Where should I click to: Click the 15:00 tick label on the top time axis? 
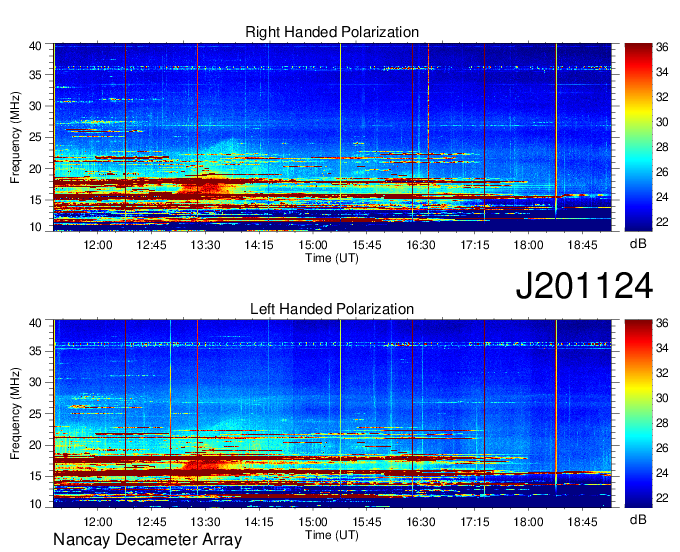(x=313, y=245)
